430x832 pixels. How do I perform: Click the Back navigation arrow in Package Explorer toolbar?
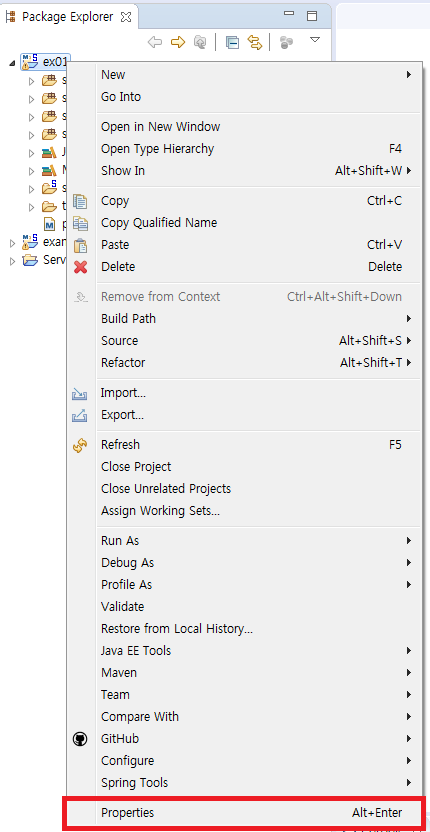point(155,42)
